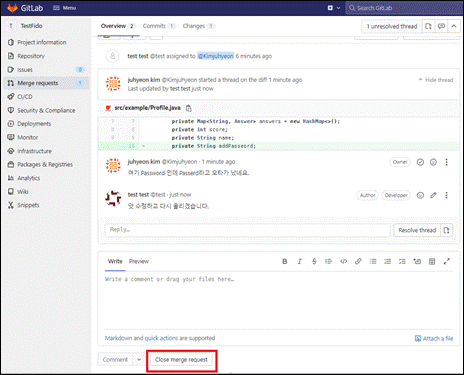Click the @Kimjuhyeon mention link
This screenshot has height=375, width=464.
pos(216,56)
